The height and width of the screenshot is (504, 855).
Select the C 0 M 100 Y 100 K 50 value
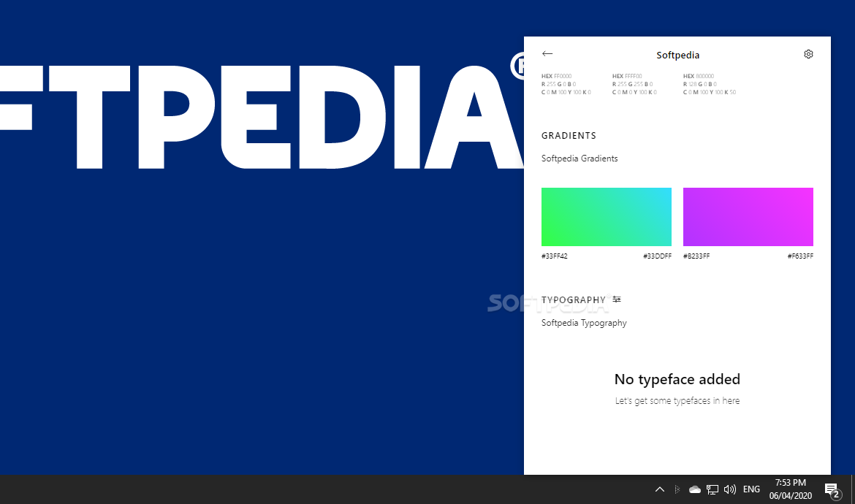click(710, 93)
